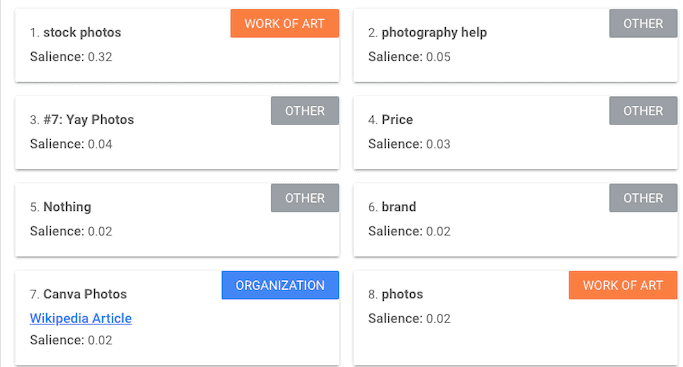Click the WORK OF ART badge on photos card
This screenshot has height=367, width=683.
(x=623, y=285)
